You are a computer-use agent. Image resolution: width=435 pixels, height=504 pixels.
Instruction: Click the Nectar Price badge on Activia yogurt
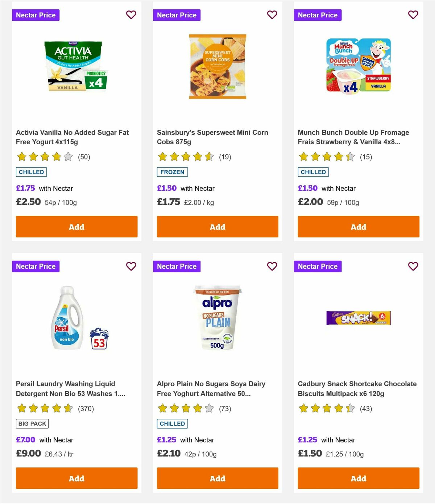pos(36,15)
